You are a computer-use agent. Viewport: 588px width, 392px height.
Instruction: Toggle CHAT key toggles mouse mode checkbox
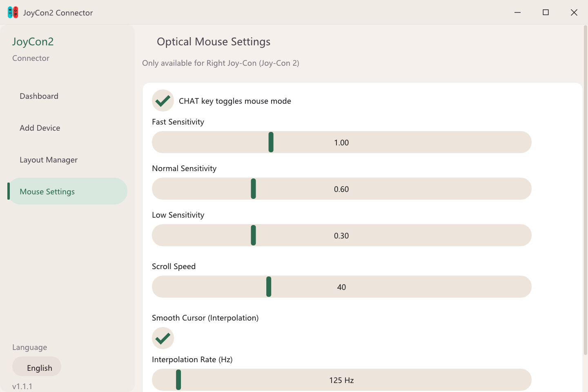(163, 100)
